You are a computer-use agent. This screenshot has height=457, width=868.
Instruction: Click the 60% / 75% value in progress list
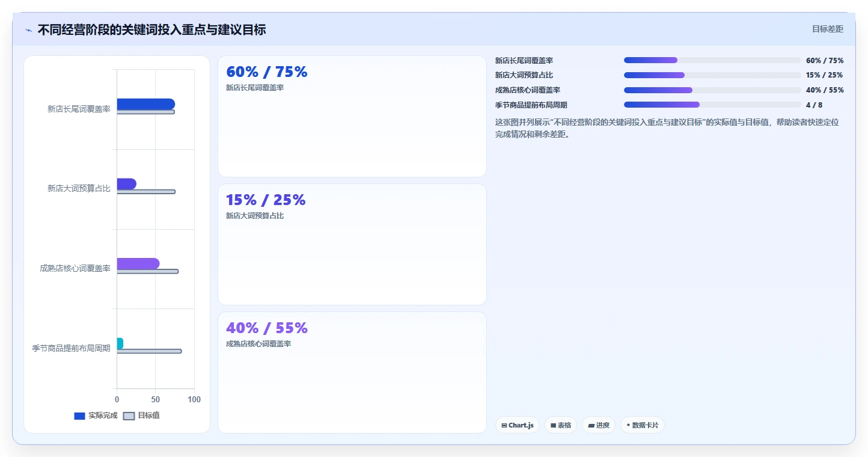pos(825,61)
